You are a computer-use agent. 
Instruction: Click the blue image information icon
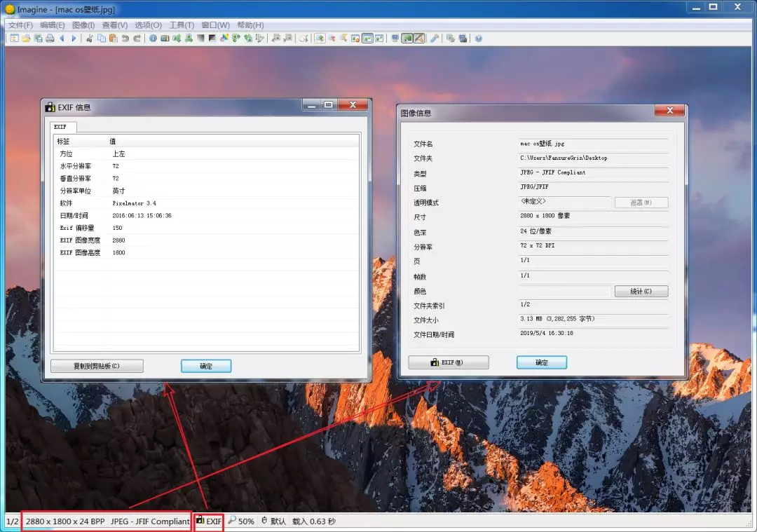[x=153, y=39]
